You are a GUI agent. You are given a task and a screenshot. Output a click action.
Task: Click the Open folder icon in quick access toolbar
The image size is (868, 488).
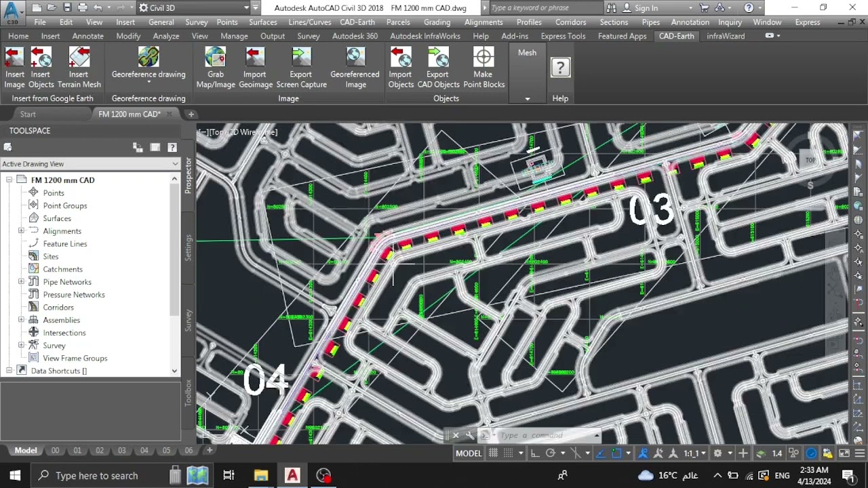(52, 8)
